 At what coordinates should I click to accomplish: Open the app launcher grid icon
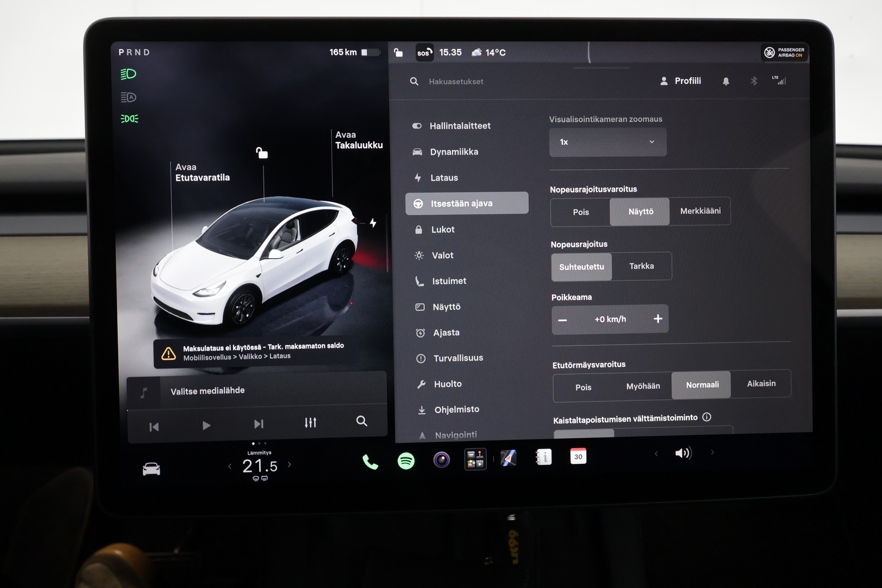pyautogui.click(x=475, y=459)
